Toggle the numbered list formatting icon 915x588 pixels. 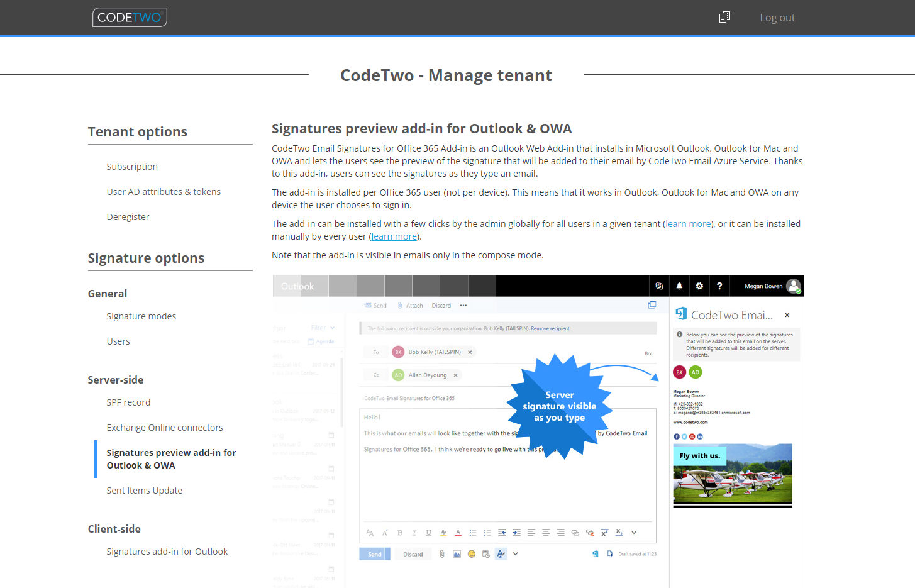[x=487, y=532]
